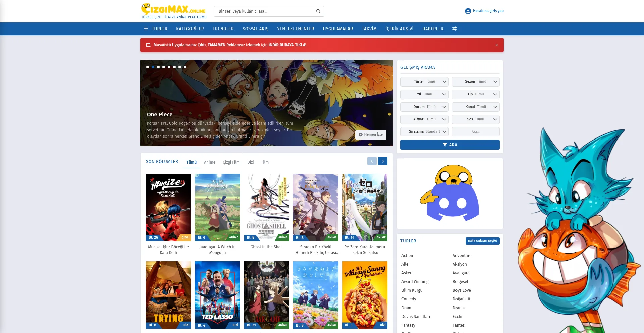Image resolution: width=644 pixels, height=333 pixels.
Task: Open the Yıl filter dropdown
Action: click(425, 94)
